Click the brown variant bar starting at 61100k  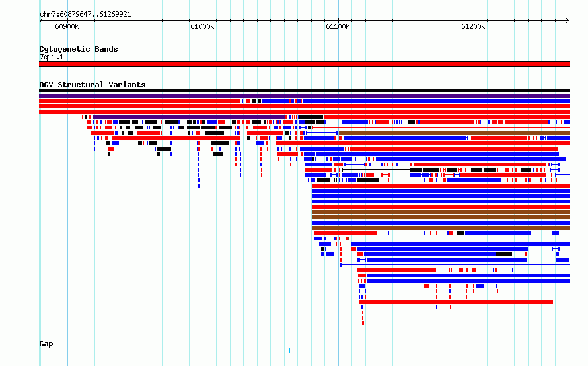454,133
